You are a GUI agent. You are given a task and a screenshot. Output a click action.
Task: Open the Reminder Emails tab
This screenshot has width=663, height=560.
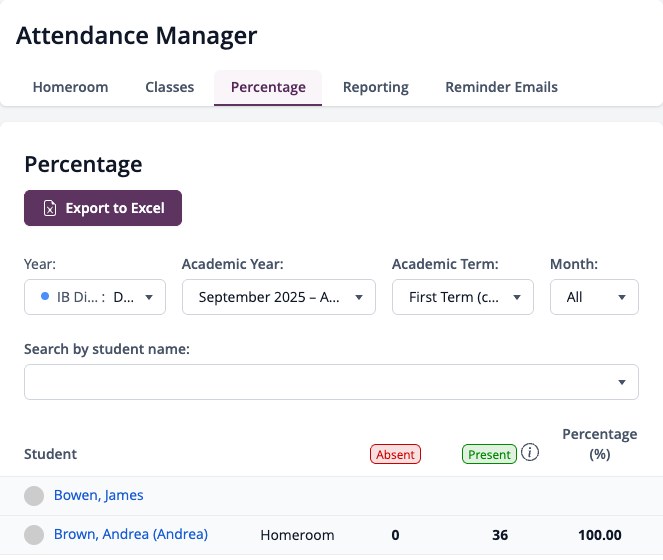tap(501, 87)
